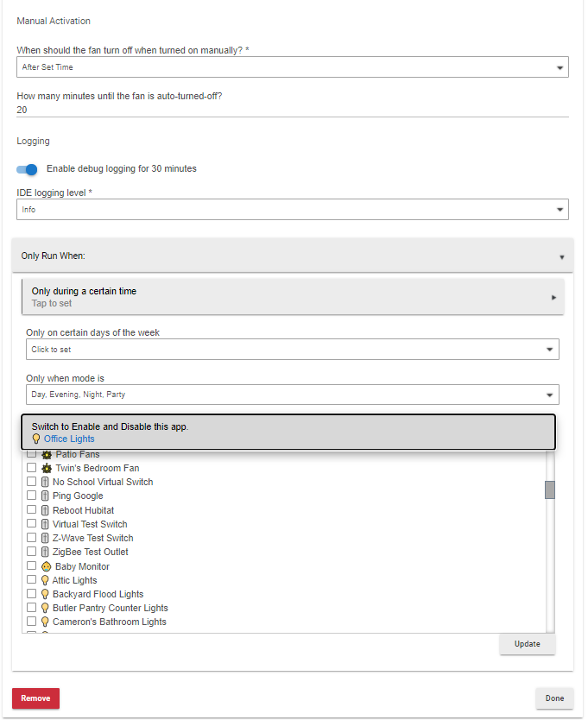Toggle debug logging for 30 minutes
Image resolution: width=588 pixels, height=720 pixels.
[28, 169]
